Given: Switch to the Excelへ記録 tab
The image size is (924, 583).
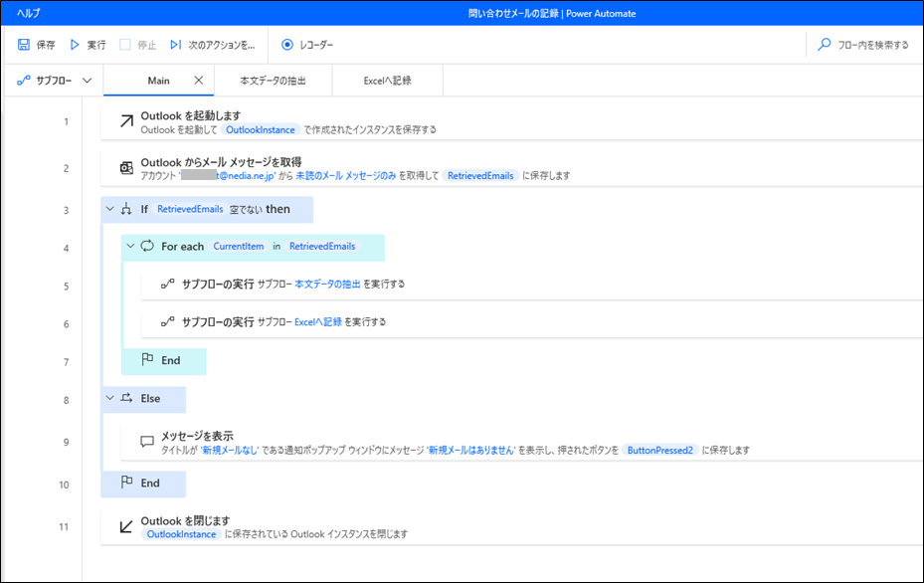Looking at the screenshot, I should 387,81.
